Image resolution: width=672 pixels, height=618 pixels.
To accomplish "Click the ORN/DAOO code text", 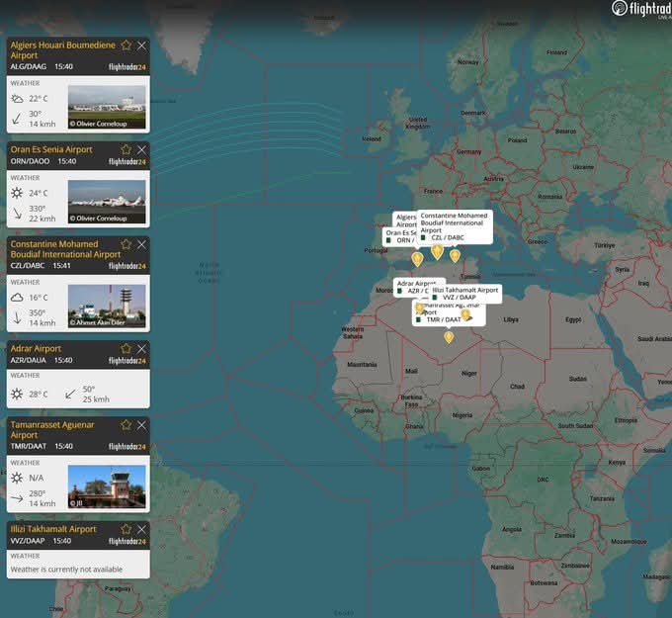I will coord(30,161).
